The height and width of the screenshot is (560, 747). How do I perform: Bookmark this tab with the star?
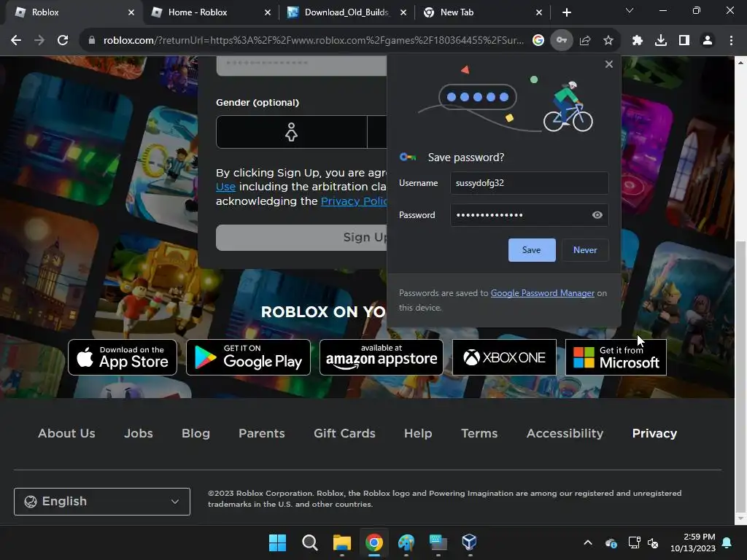click(x=608, y=41)
